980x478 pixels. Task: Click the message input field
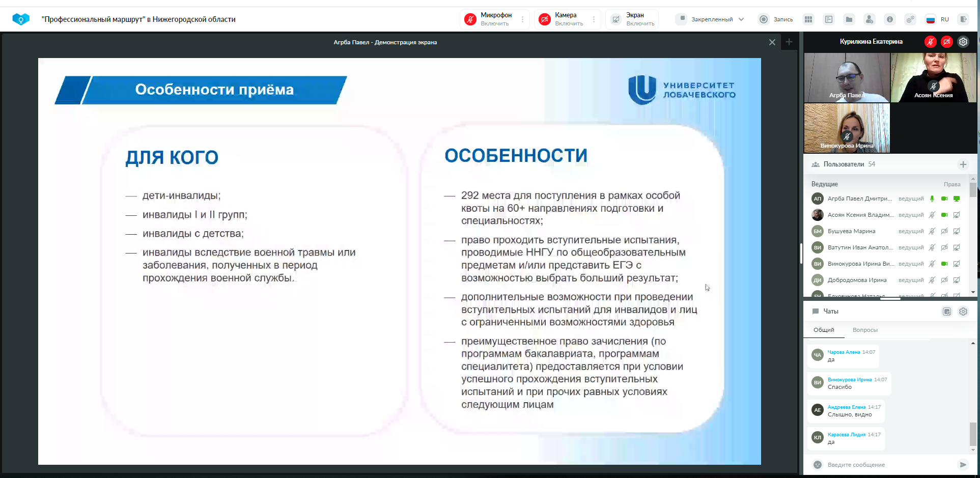pos(886,465)
